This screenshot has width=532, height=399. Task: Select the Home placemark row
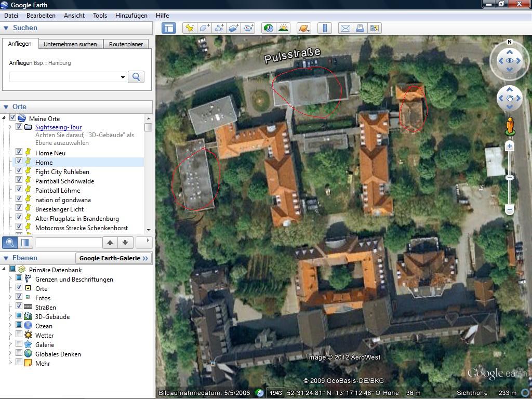point(78,162)
